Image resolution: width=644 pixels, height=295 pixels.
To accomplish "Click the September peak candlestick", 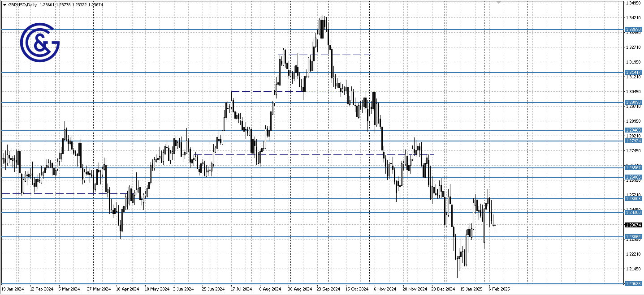I will (x=323, y=20).
